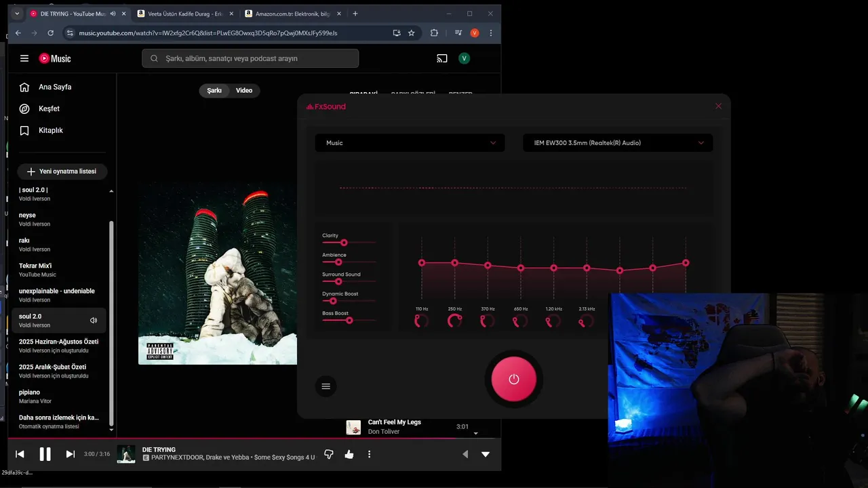Go back in Chrome

18,33
